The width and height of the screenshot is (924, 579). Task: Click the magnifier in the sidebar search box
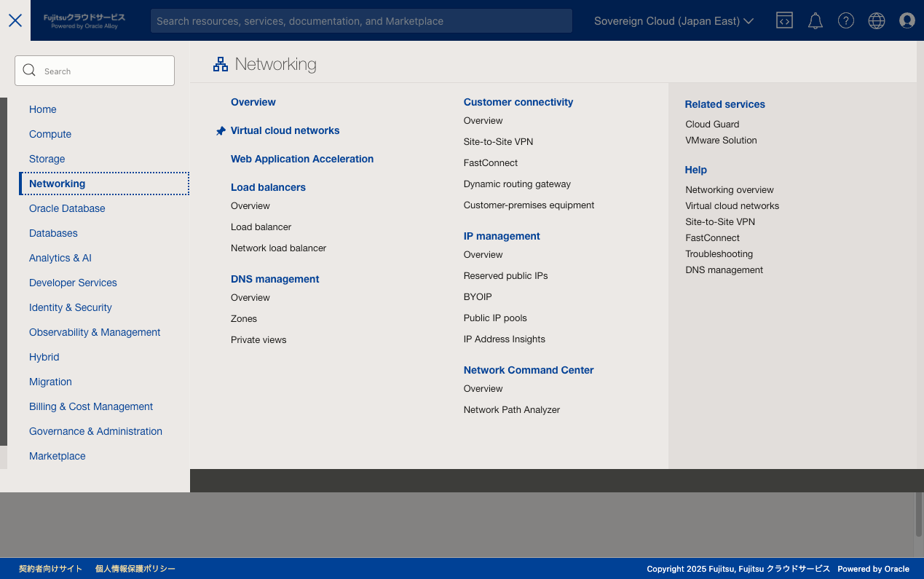[x=29, y=70]
